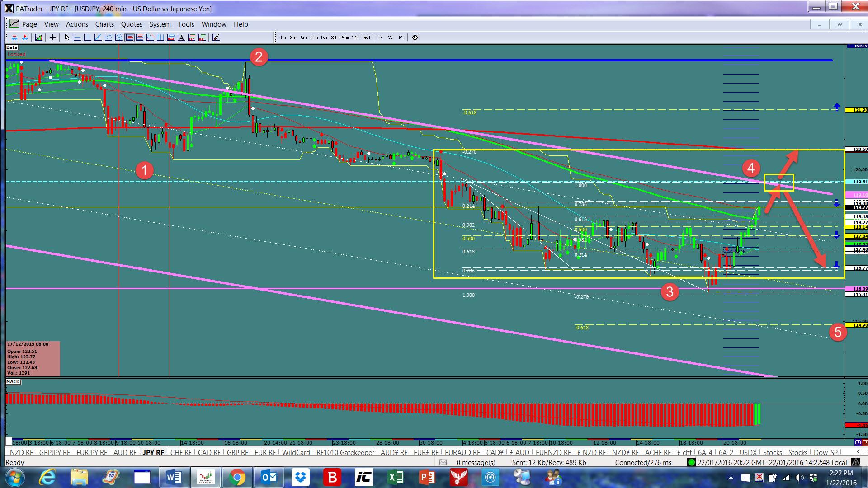This screenshot has width=868, height=488.
Task: Select the Fibonacci extension lines tool
Action: pos(140,38)
